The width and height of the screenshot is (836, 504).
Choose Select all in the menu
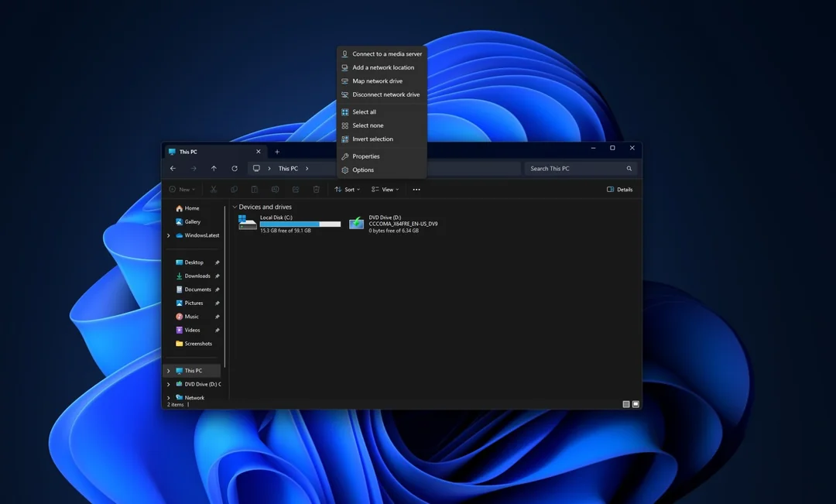coord(382,112)
